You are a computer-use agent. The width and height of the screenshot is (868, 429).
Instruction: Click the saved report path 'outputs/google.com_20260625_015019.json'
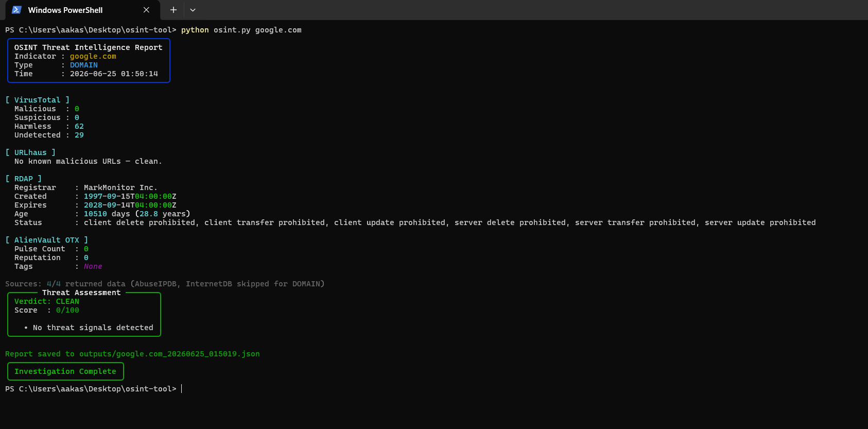point(169,354)
